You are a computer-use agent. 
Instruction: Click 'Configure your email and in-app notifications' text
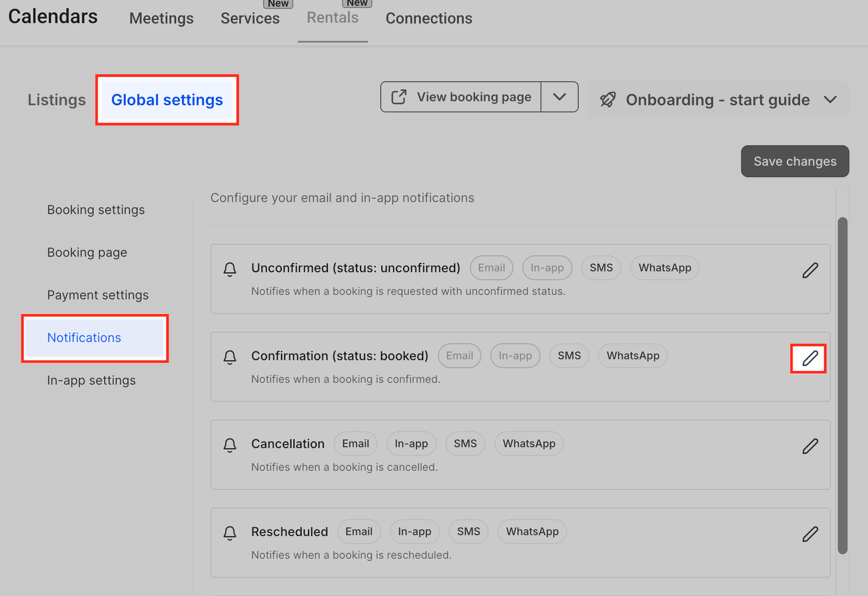click(x=342, y=198)
